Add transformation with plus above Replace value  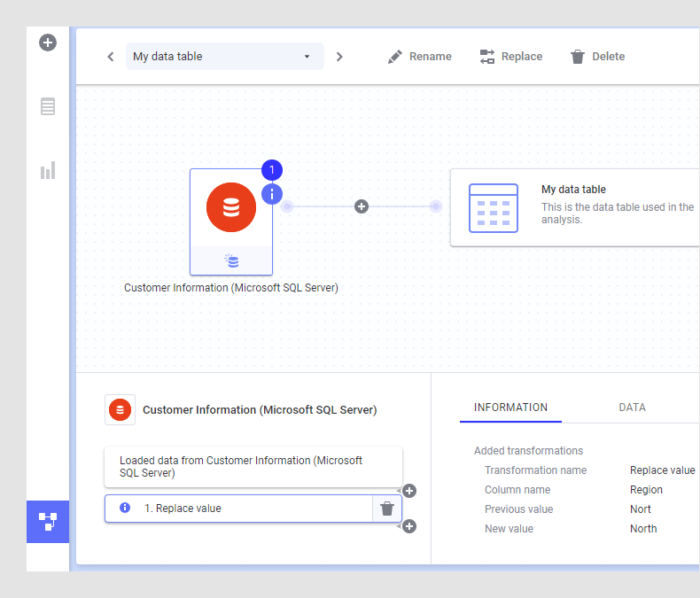409,491
